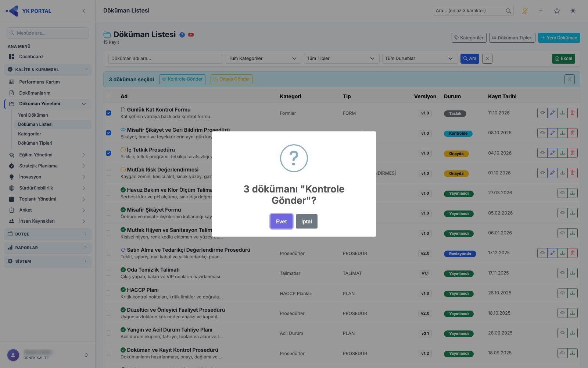Uncheck Misafir Şikâyet ve Geri Bildirim checkbox
Screen dimensions: 588x368
point(108,133)
